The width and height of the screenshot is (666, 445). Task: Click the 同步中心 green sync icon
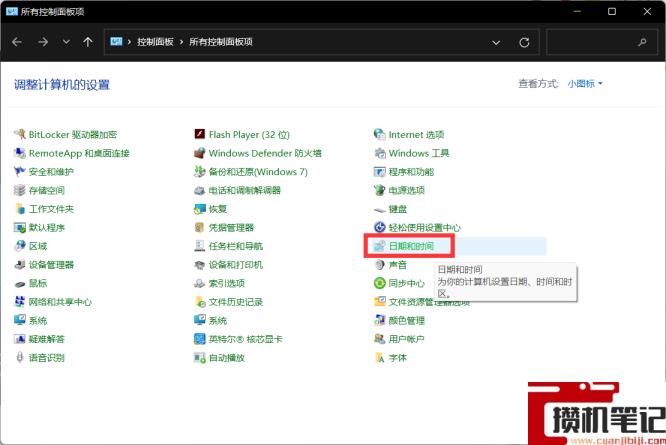380,283
